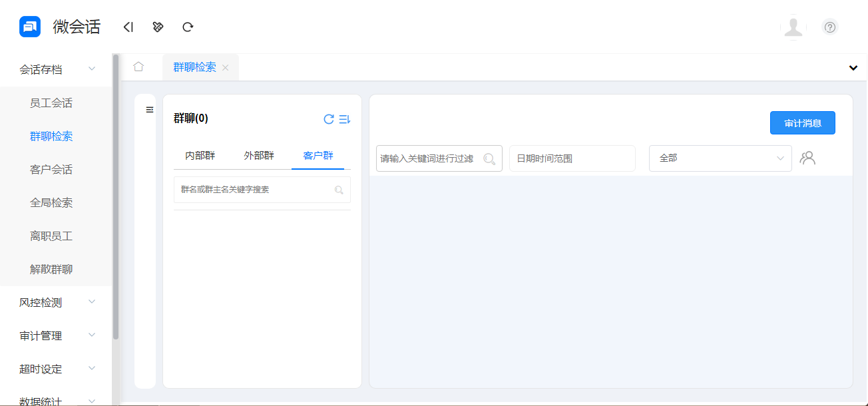Switch to the 内部群 tab
The height and width of the screenshot is (406, 868).
pyautogui.click(x=198, y=154)
